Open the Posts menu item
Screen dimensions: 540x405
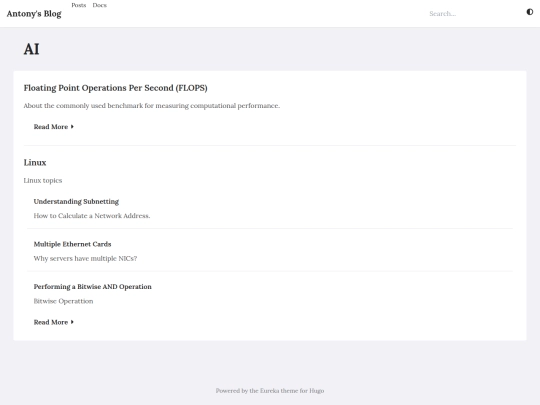(x=79, y=5)
